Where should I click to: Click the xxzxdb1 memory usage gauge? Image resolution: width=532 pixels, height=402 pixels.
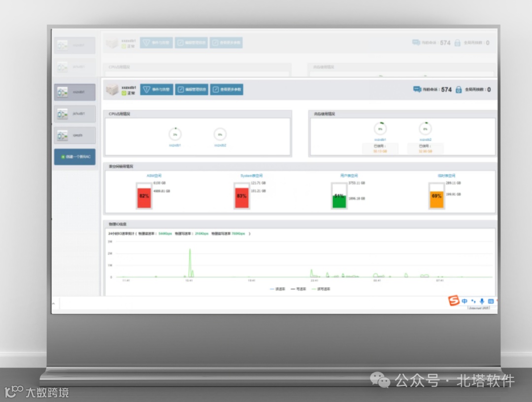tap(380, 129)
